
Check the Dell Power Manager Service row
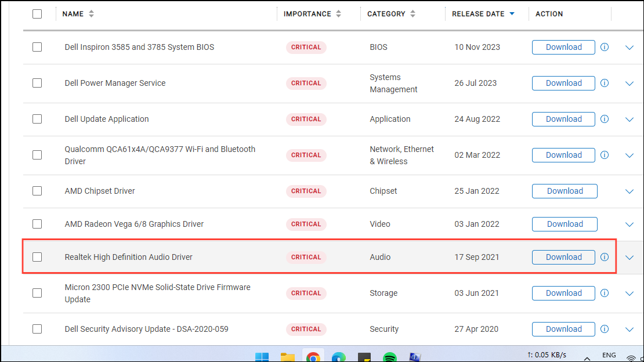pos(37,83)
